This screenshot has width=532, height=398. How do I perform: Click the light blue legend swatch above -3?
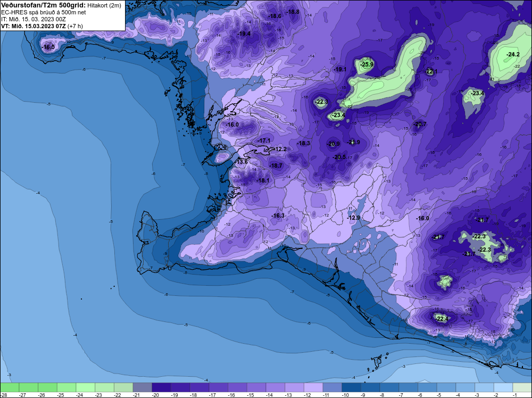tap(484, 387)
